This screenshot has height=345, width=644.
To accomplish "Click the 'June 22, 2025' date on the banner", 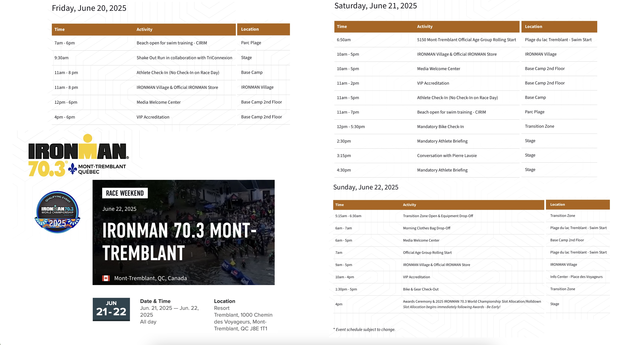I will pos(119,209).
